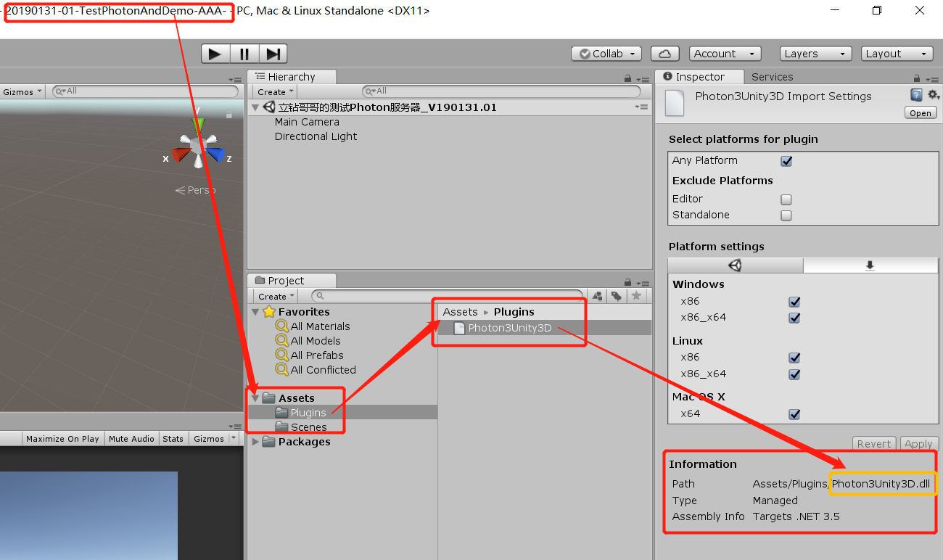Click the Favorites star icon

tap(269, 312)
